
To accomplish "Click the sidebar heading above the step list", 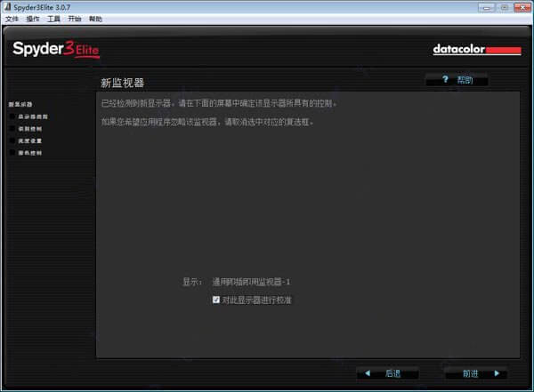I will point(20,104).
